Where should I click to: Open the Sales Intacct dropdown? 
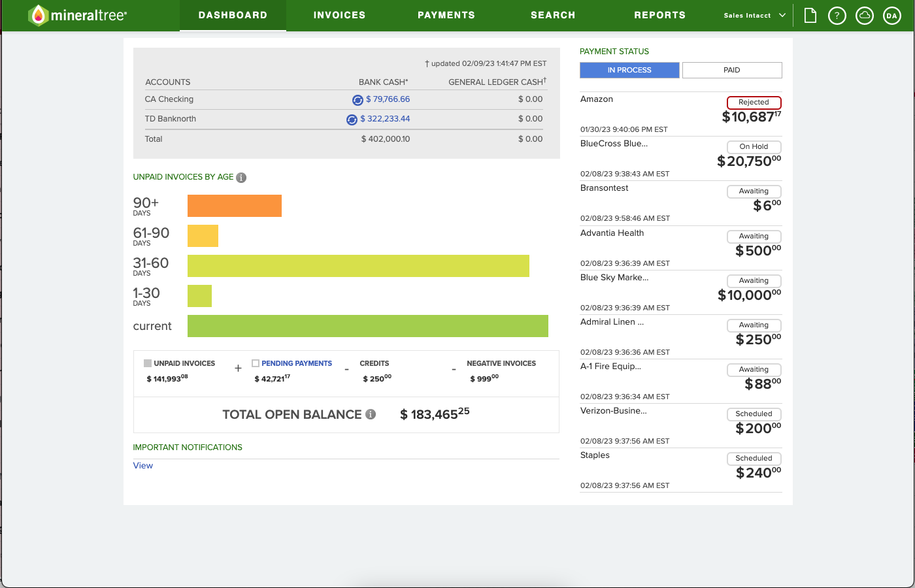click(752, 15)
